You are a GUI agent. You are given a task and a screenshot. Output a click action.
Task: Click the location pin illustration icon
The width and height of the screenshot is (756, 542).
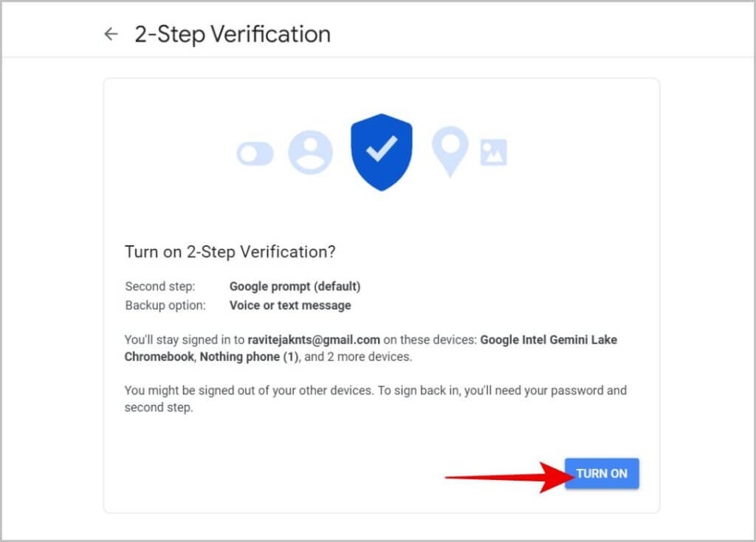[450, 151]
